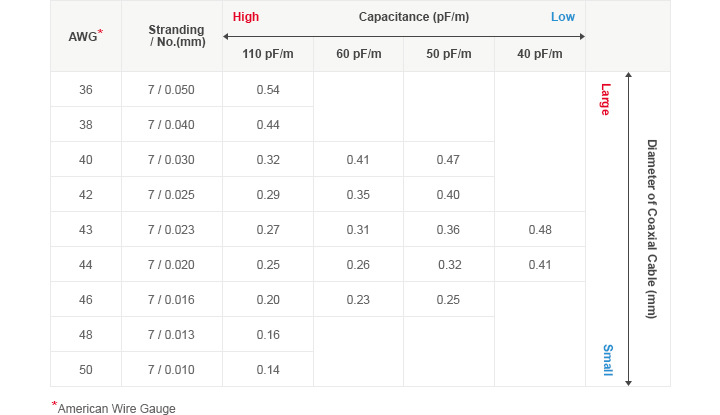Click the 0.14 diameter value
The image size is (720, 415).
click(x=268, y=370)
